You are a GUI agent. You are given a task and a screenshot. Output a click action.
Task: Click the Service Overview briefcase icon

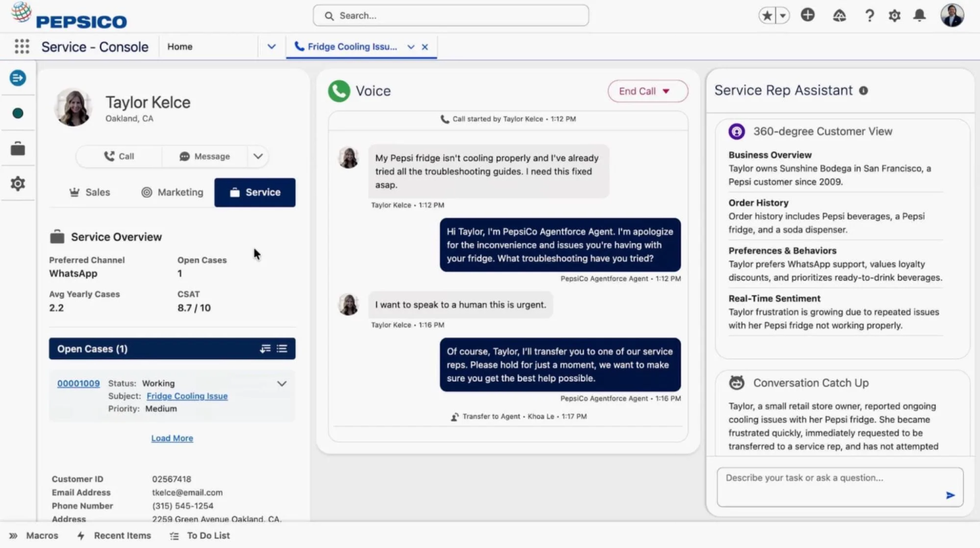[x=57, y=236]
